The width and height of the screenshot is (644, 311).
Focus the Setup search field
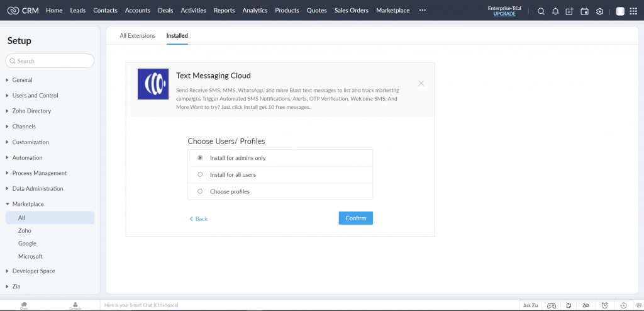click(x=50, y=61)
